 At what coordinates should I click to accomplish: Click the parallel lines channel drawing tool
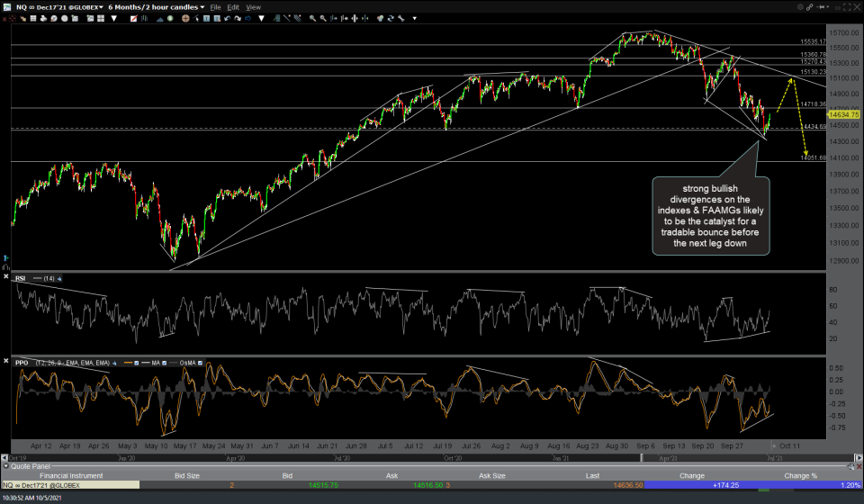tap(298, 18)
